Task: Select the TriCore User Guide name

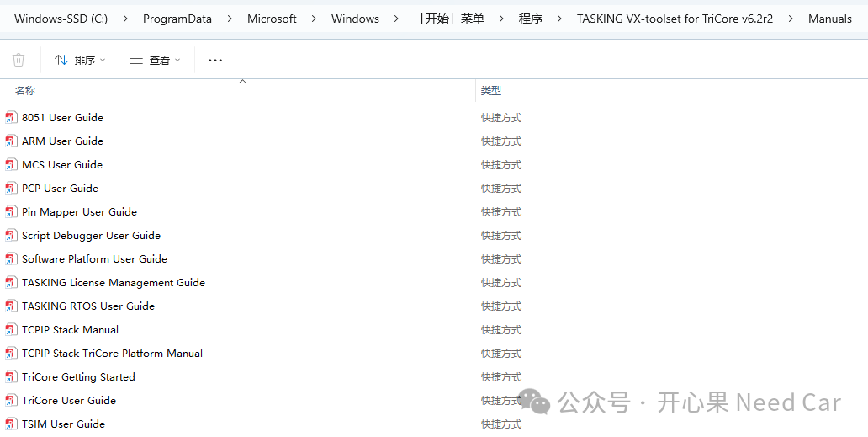Action: 69,400
